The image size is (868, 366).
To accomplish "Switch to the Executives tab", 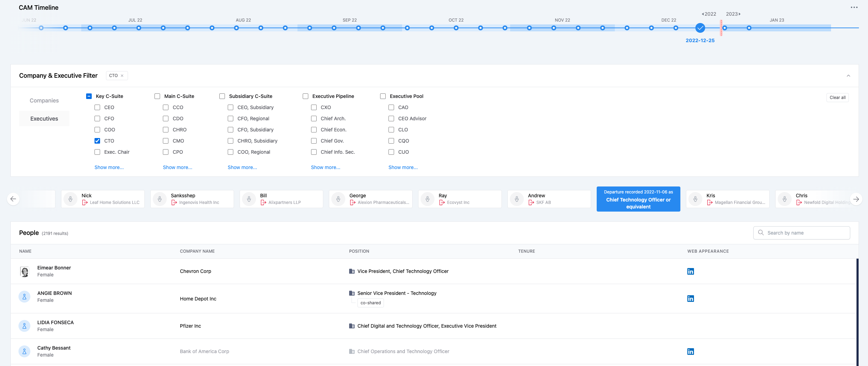I will click(x=44, y=119).
